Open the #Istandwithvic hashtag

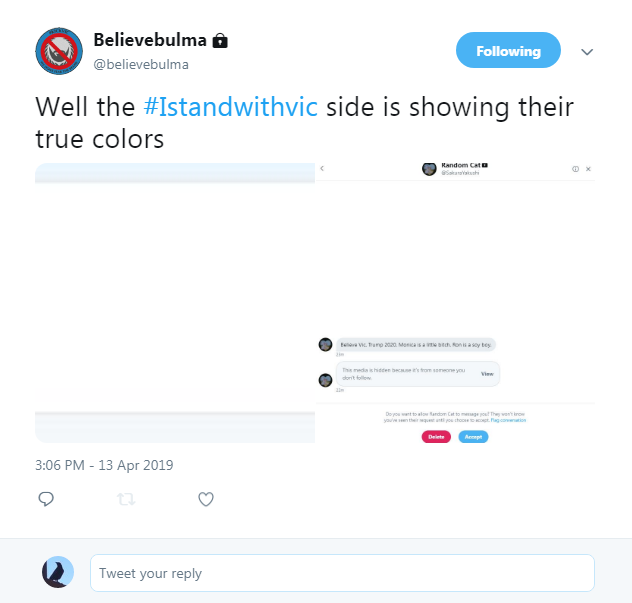click(231, 107)
